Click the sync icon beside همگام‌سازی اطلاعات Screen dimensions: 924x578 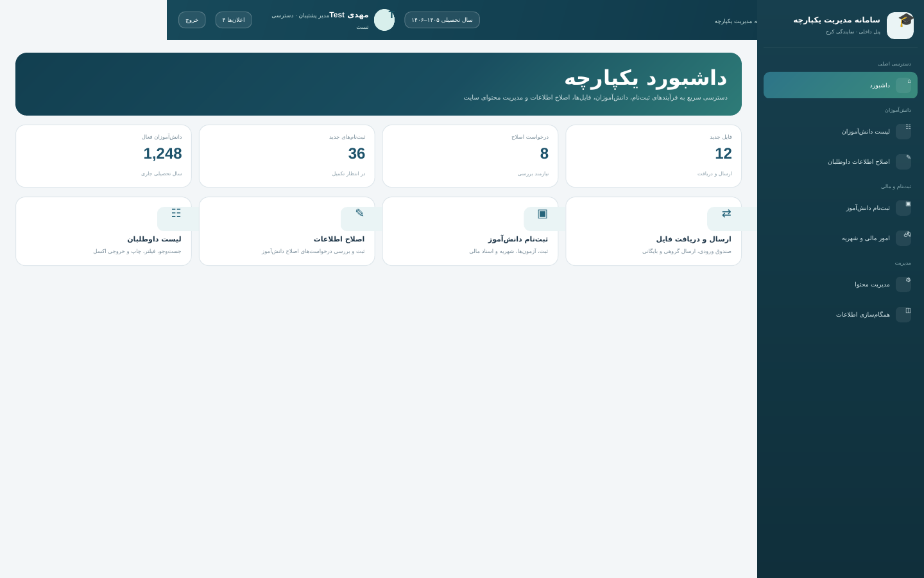tap(903, 315)
